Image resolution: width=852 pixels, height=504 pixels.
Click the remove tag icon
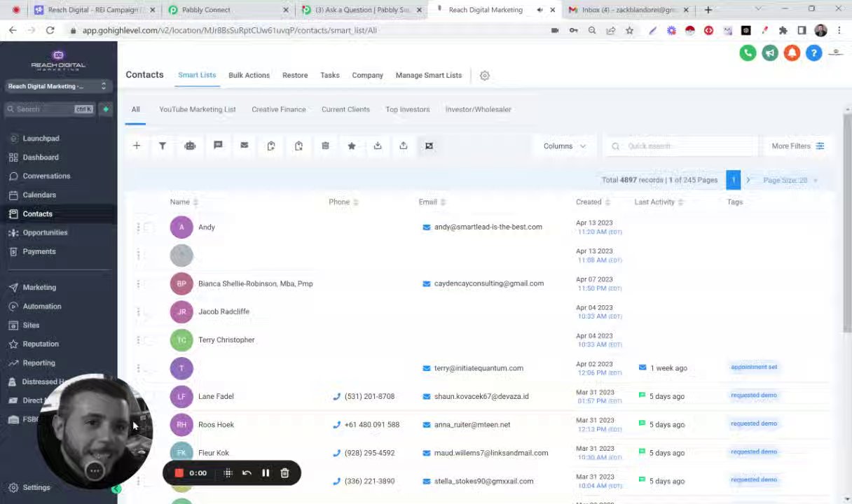298,146
